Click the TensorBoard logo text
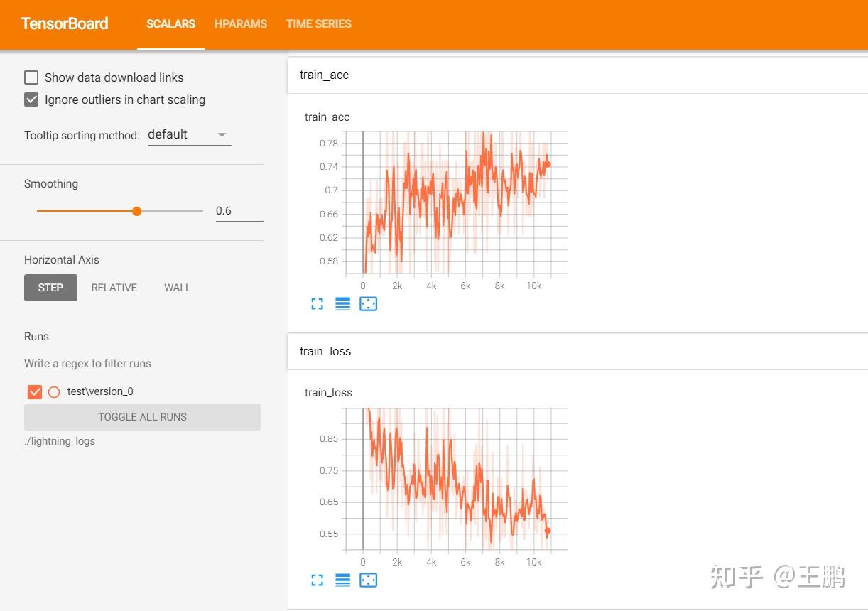This screenshot has width=868, height=611. (64, 23)
